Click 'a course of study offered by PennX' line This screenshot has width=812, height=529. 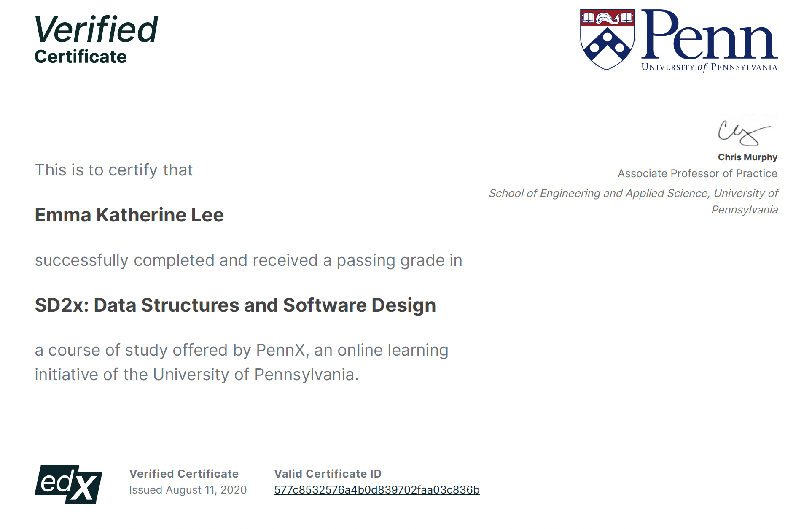pyautogui.click(x=241, y=351)
